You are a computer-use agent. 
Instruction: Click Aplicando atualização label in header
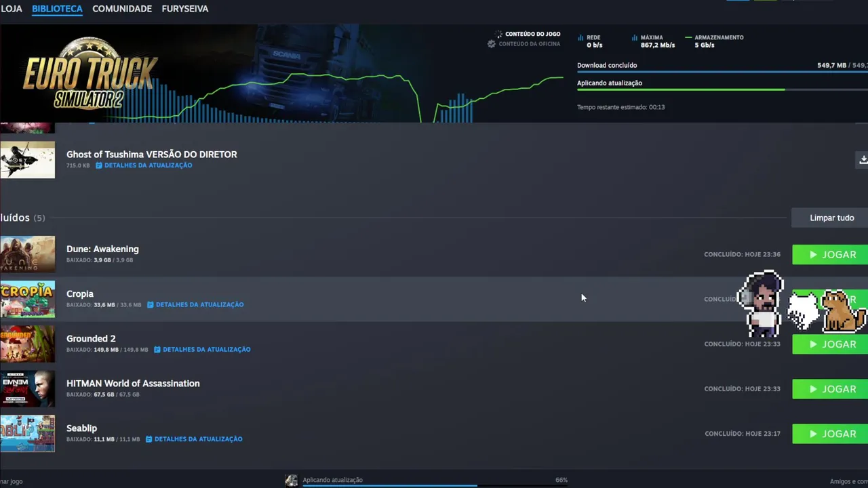[x=610, y=83]
